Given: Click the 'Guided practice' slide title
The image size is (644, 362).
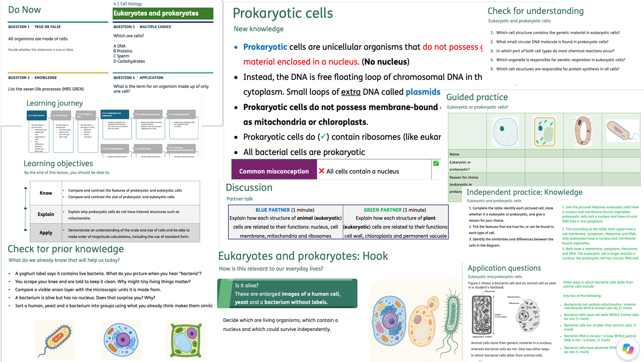Looking at the screenshot, I should 477,97.
